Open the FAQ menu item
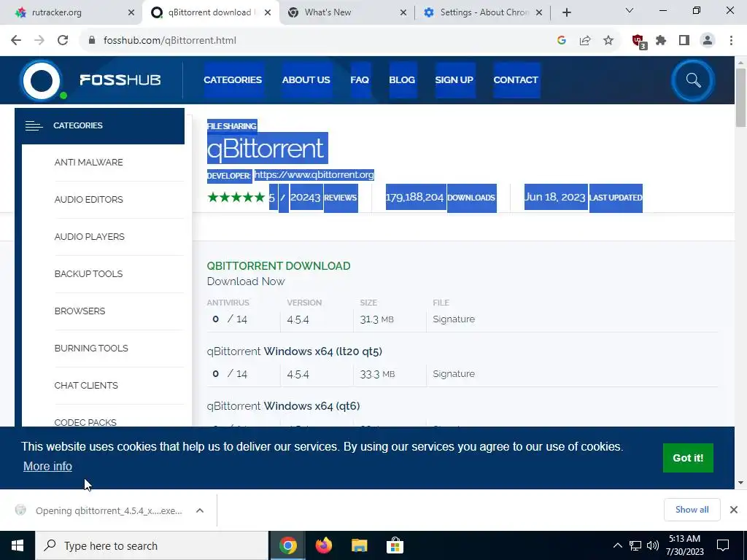This screenshot has width=747, height=560. [x=360, y=80]
